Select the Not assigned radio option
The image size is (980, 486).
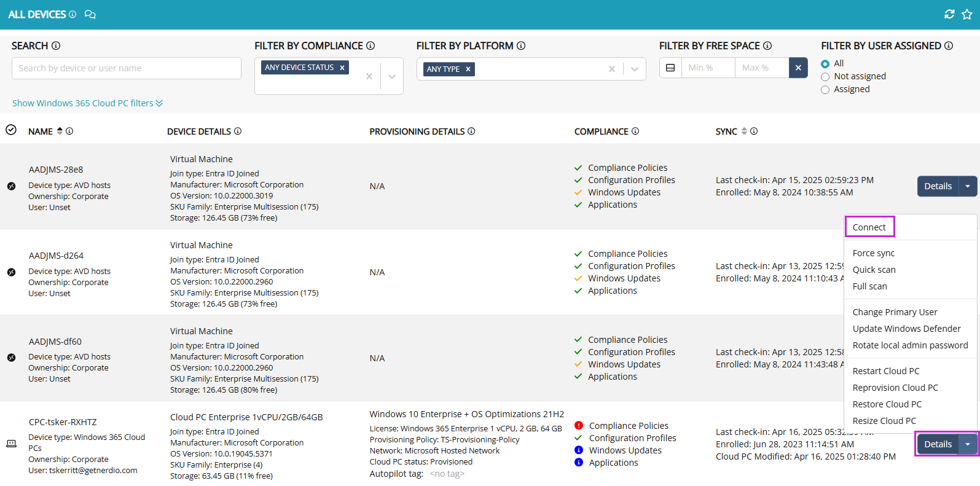[x=825, y=77]
